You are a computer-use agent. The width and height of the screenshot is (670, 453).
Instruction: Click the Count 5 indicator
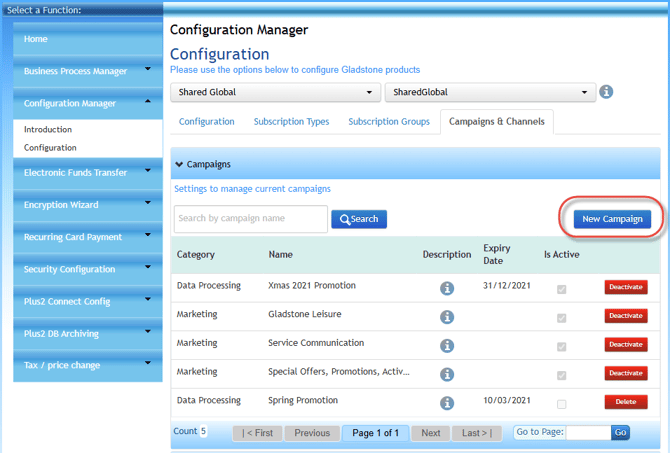[190, 431]
